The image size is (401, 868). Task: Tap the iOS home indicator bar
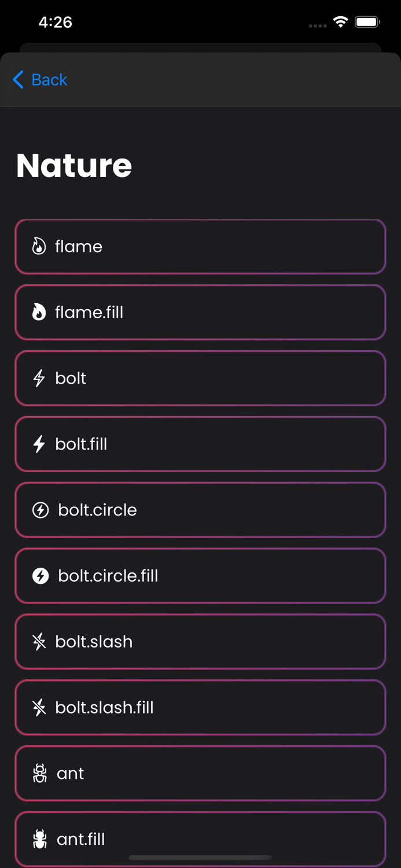click(200, 858)
